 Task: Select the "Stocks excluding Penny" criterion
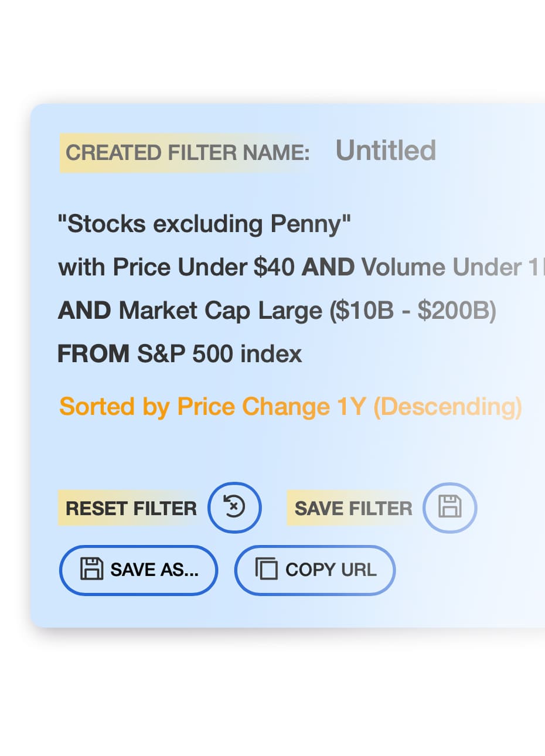204,224
